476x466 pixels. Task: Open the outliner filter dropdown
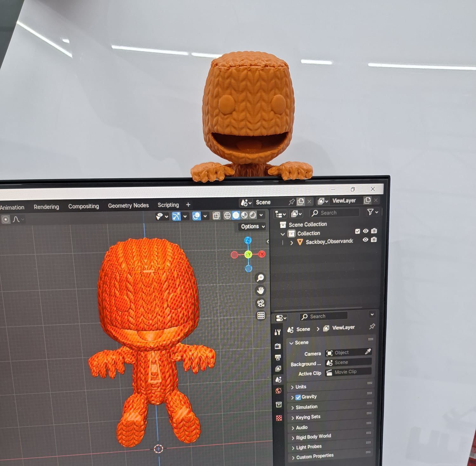373,212
